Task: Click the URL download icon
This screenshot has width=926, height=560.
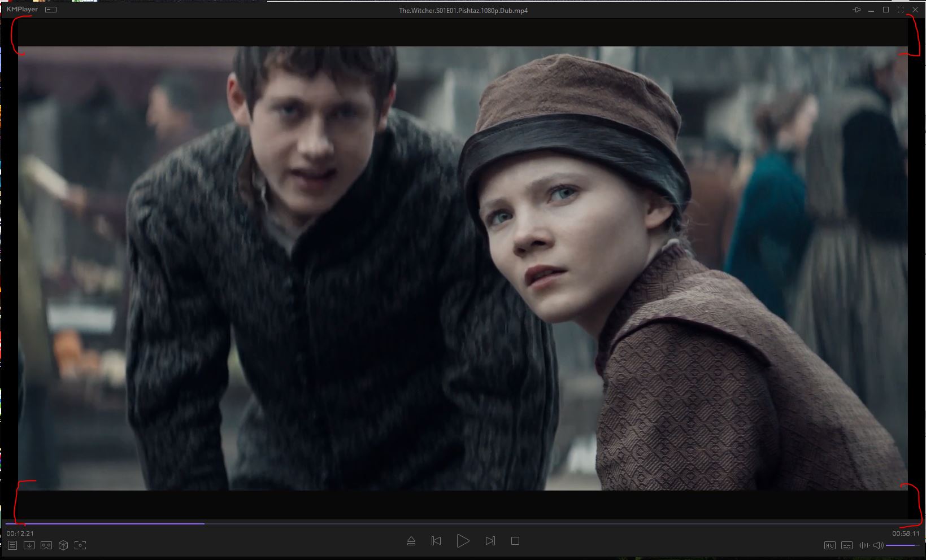Action: click(29, 545)
